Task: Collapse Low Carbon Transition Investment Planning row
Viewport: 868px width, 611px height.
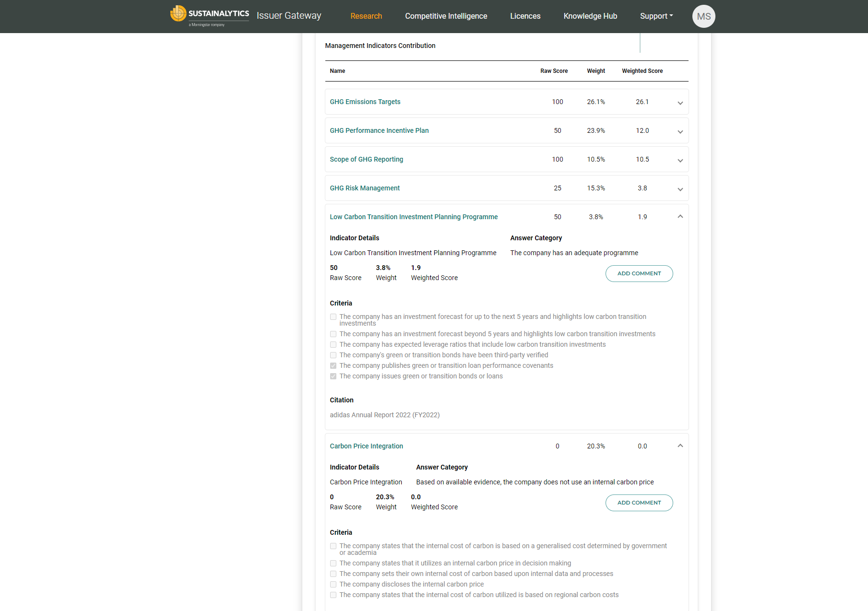Action: click(680, 217)
